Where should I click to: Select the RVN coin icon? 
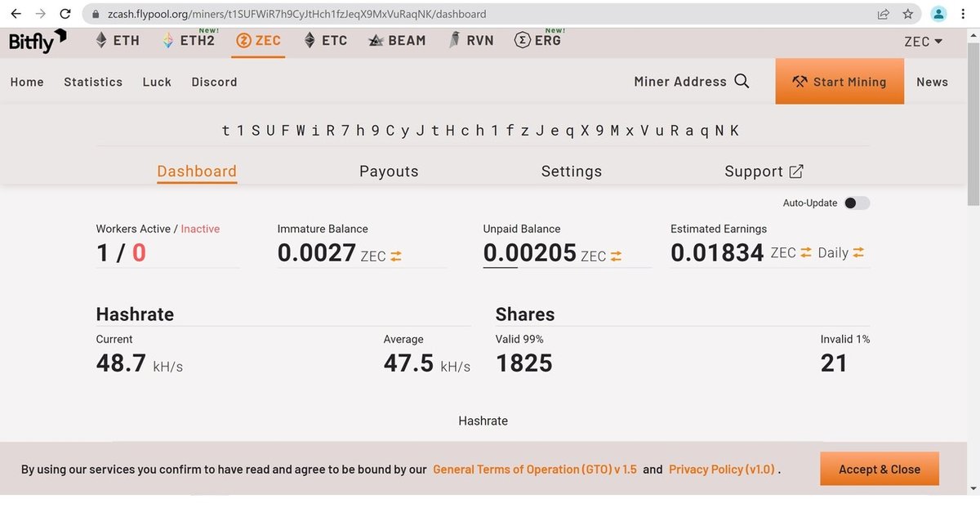[454, 40]
